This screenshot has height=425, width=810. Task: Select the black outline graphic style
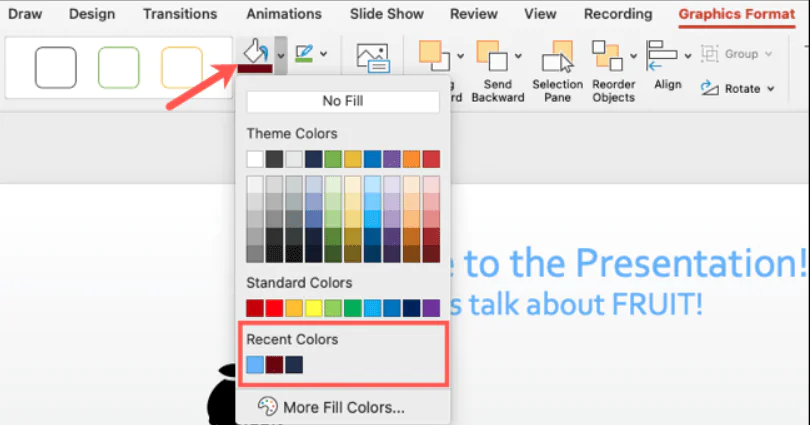click(x=56, y=68)
